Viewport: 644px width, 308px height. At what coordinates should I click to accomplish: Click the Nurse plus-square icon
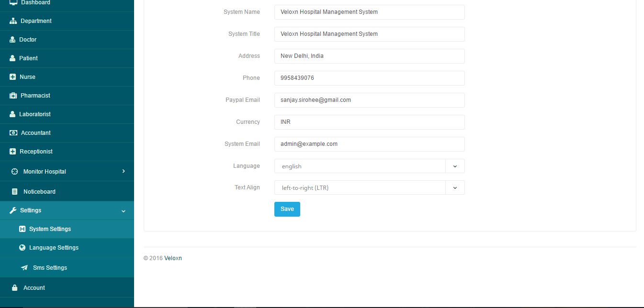tap(13, 77)
